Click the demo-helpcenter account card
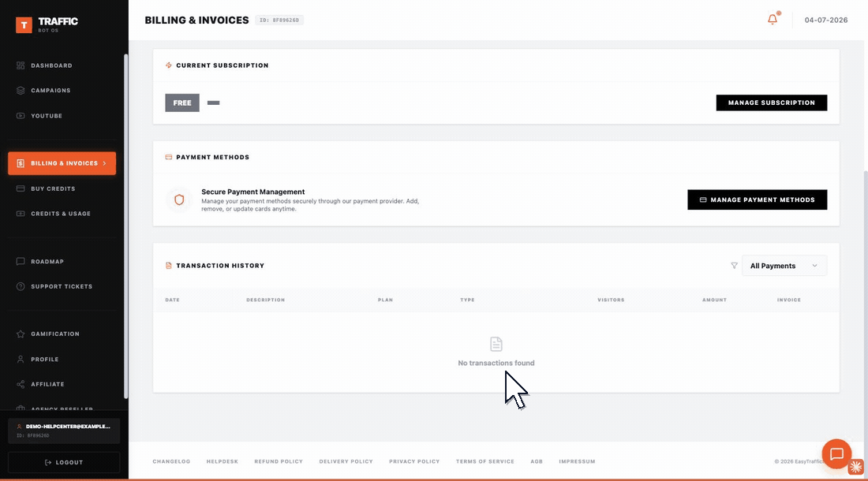Viewport: 868px width, 481px height. [64, 431]
